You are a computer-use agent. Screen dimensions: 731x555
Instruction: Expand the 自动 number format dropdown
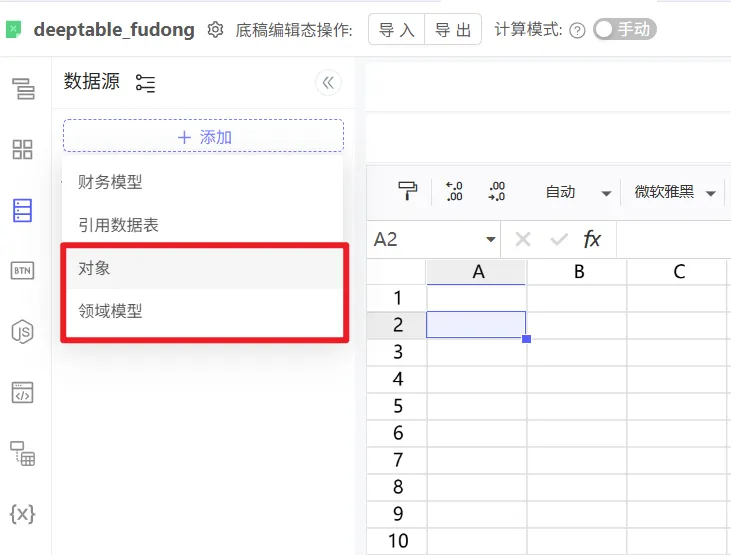coord(605,193)
